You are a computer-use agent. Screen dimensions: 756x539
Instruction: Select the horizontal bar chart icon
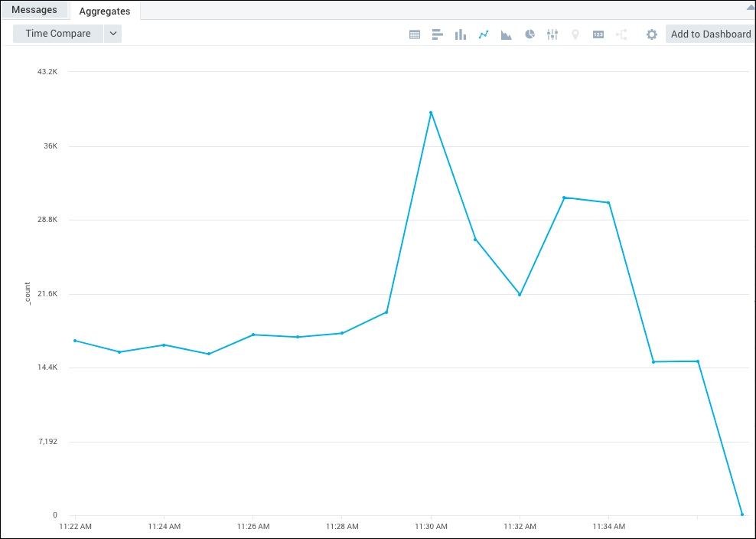(438, 34)
